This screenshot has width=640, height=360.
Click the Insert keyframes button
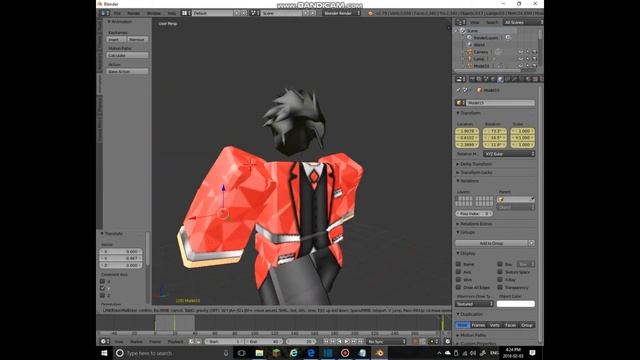tap(116, 40)
